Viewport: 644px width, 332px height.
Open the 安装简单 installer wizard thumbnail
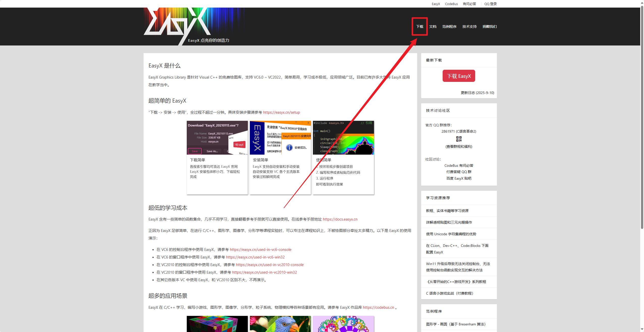280,138
